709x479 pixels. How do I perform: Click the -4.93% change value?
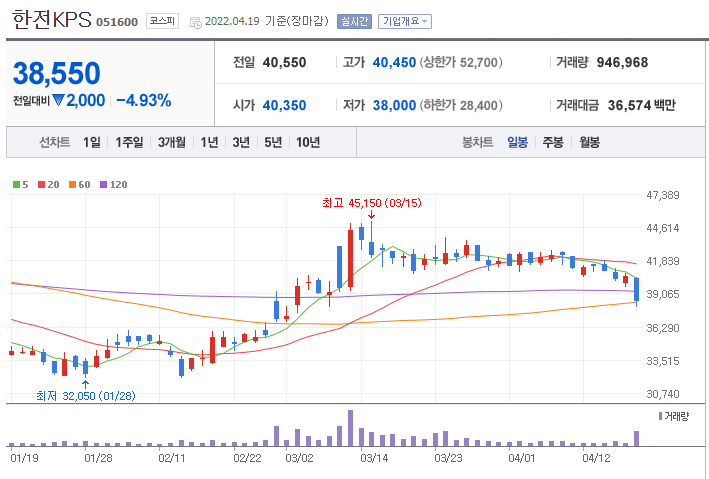coord(144,100)
